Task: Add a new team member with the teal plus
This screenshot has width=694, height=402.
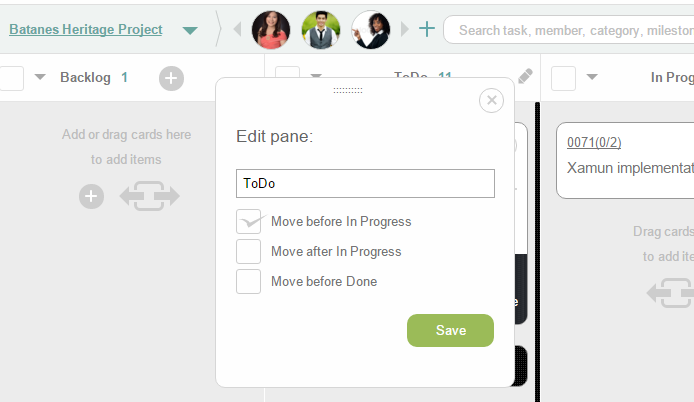Action: click(x=427, y=29)
